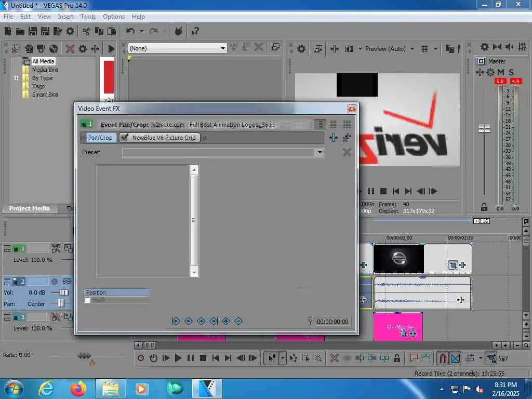Open the Preview (Auto) quality dropdown arrow

click(x=412, y=49)
